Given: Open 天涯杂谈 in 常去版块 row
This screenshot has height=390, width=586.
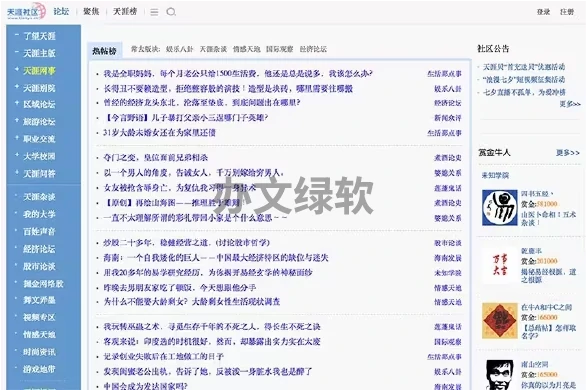Looking at the screenshot, I should [x=213, y=49].
